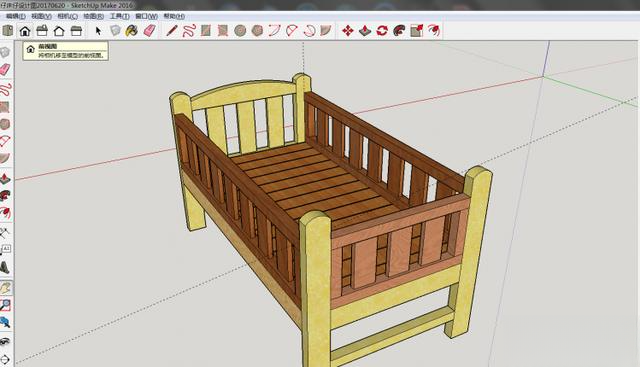This screenshot has height=367, width=640.
Task: Open the 绘图(R) draw menu
Action: pyautogui.click(x=93, y=16)
